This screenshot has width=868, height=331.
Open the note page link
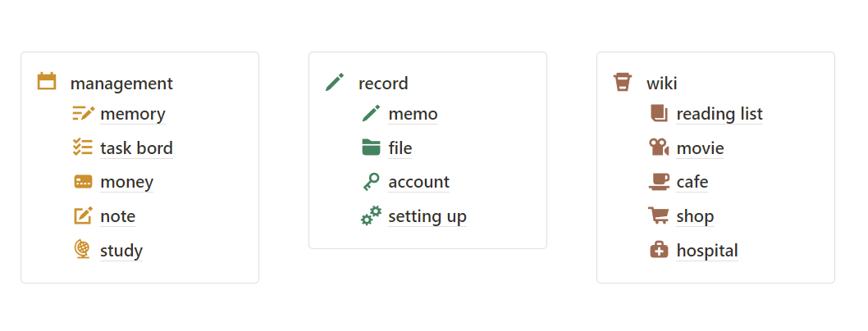click(118, 216)
